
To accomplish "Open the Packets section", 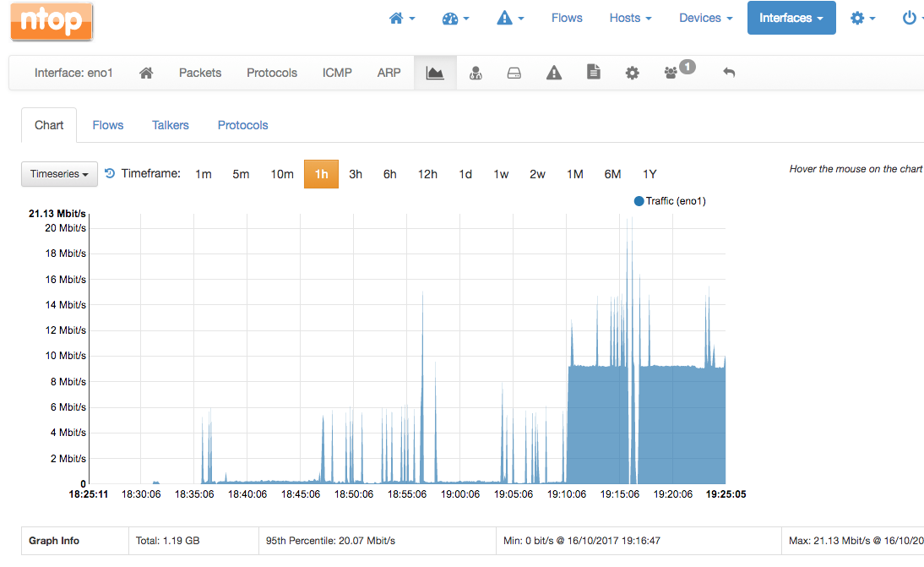I will tap(199, 73).
